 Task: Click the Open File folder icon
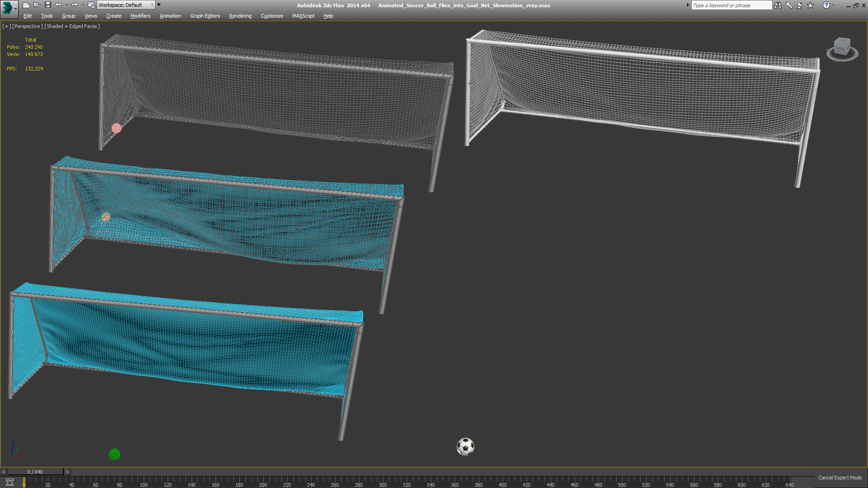[x=37, y=5]
